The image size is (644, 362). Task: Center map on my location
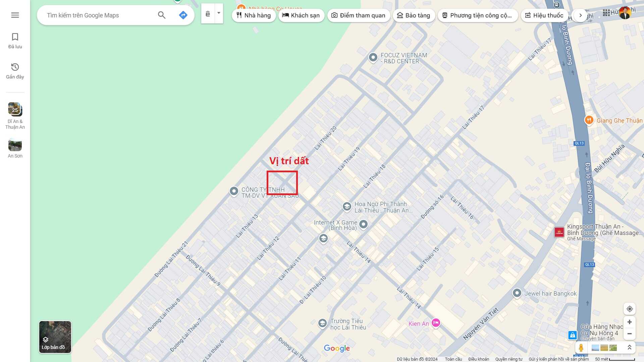[630, 309]
